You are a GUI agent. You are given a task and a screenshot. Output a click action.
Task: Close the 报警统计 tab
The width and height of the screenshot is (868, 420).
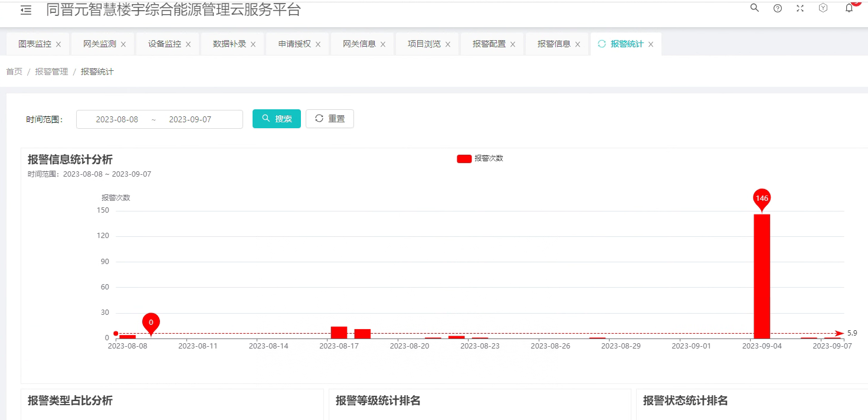click(x=651, y=44)
